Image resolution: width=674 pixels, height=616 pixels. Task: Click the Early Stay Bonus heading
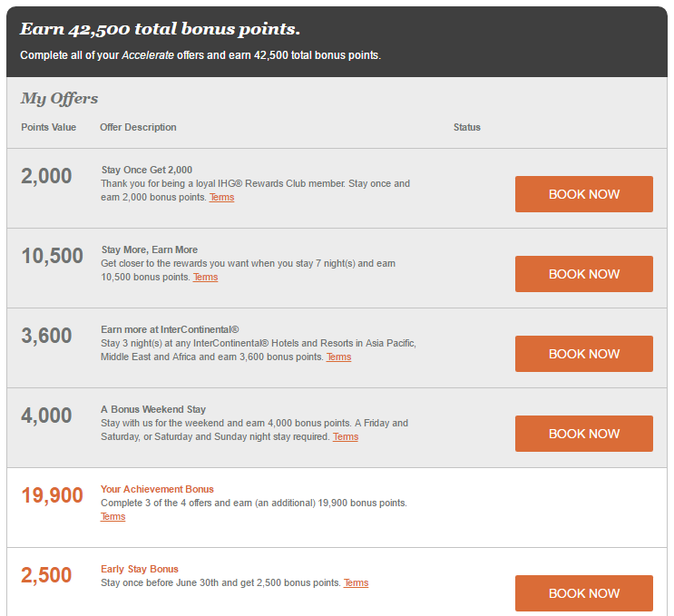click(x=140, y=569)
